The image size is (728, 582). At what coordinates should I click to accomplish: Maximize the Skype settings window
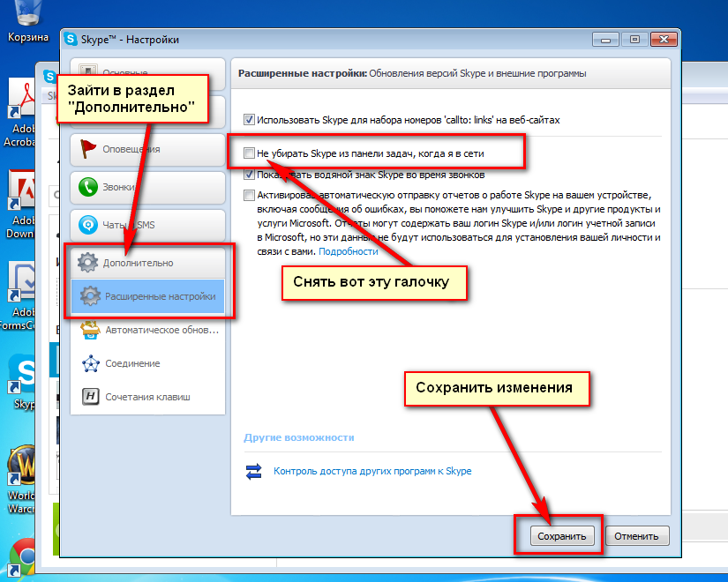coord(634,40)
